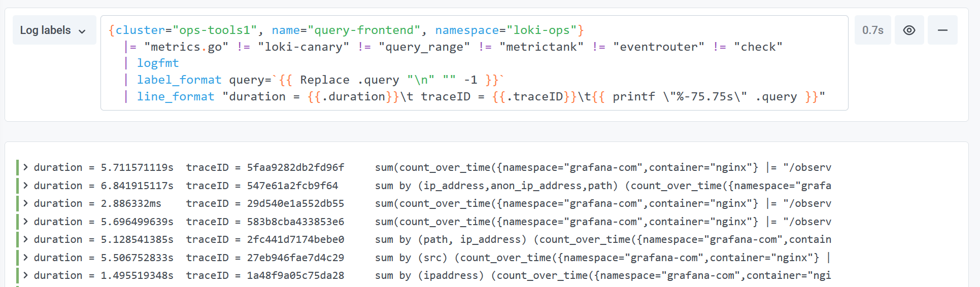
Task: Expand the log row with duration 5.128541385s
Action: click(25, 239)
